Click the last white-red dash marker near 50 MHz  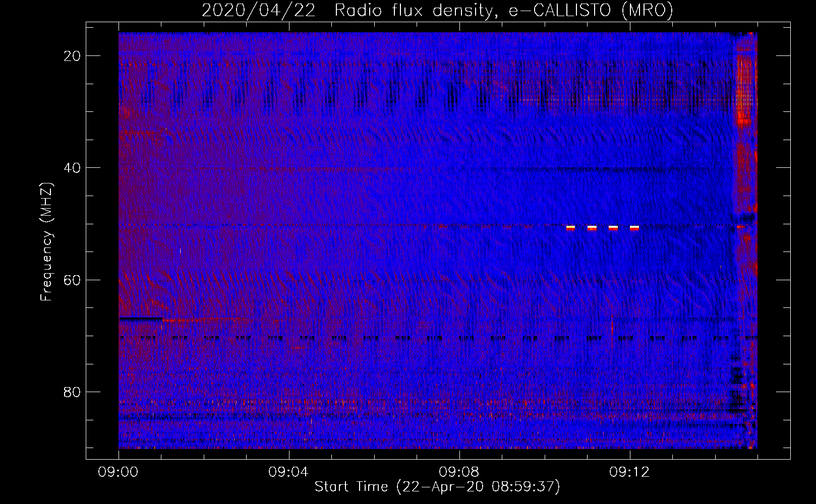tap(634, 228)
